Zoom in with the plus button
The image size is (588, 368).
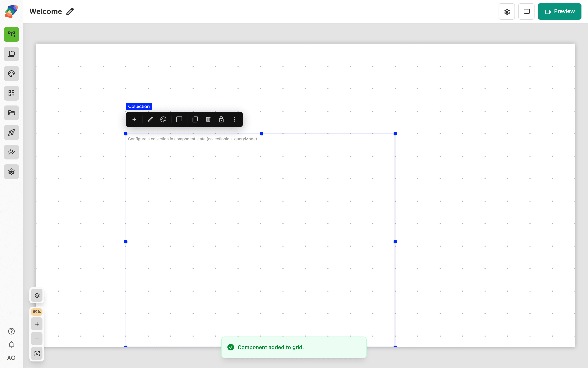[37, 324]
